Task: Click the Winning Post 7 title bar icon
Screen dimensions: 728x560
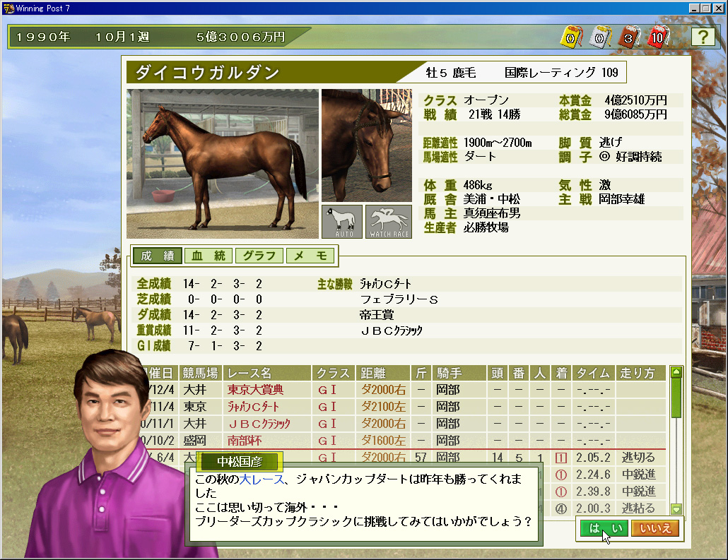Action: (x=8, y=8)
